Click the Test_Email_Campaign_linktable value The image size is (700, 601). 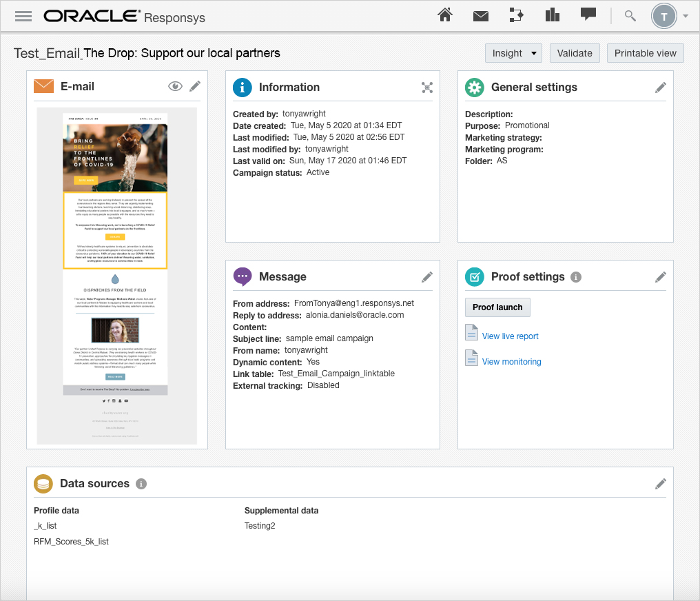tap(337, 374)
